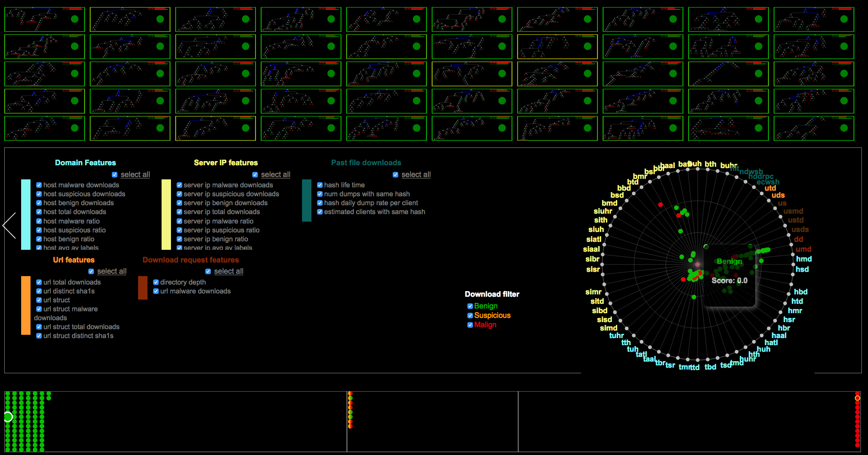This screenshot has height=455, width=868.
Task: Click the green status circle in the top-left tree thumbnail
Action: click(x=75, y=19)
